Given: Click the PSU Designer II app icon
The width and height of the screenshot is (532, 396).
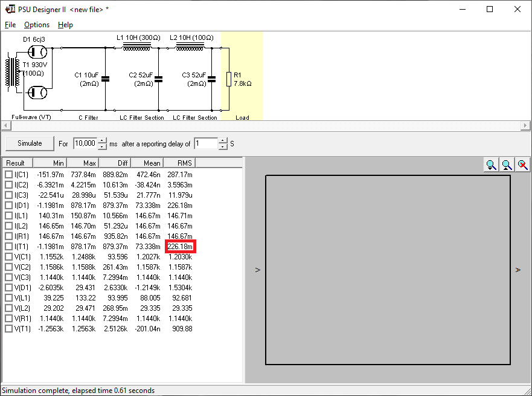Looking at the screenshot, I should click(10, 9).
